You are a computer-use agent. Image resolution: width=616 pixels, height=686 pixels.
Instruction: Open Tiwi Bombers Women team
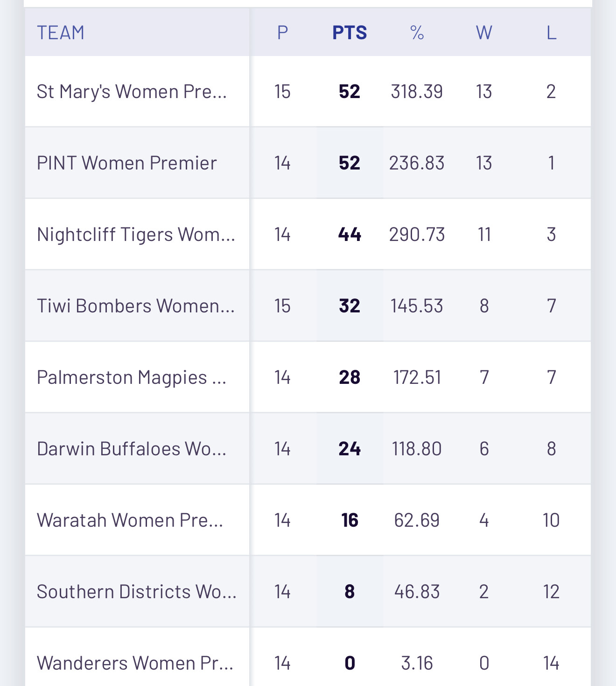click(x=136, y=306)
